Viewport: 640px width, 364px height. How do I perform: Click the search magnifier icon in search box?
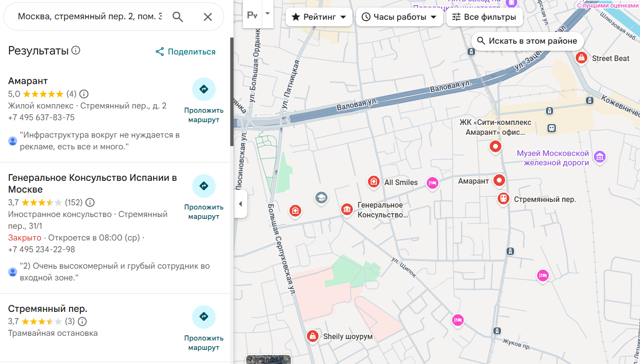178,17
